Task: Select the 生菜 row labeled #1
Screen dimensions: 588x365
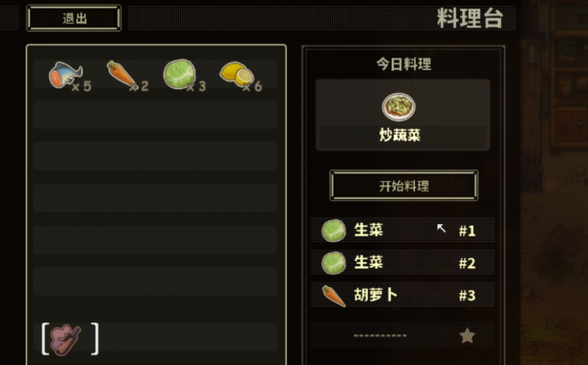Action: click(403, 229)
